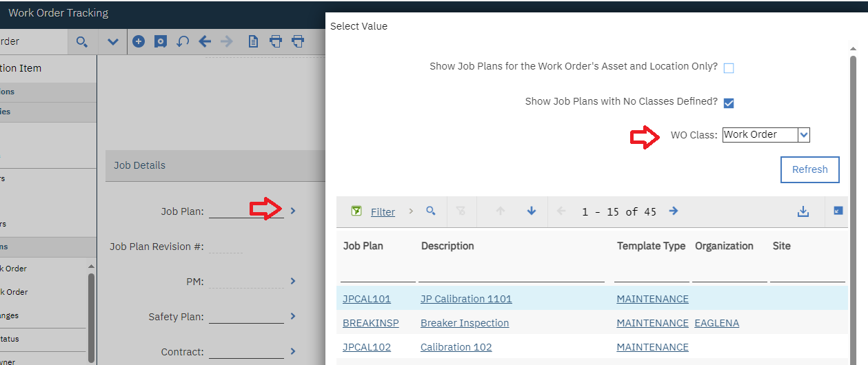The height and width of the screenshot is (365, 868).
Task: Open the Safety Plan detail menu chevron
Action: [x=293, y=316]
